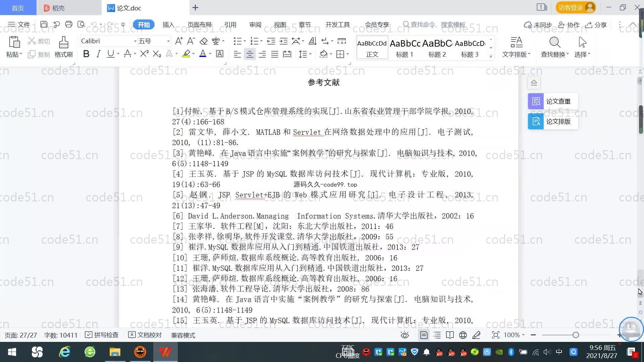Toggle center text alignment
The height and width of the screenshot is (362, 644).
[250, 54]
